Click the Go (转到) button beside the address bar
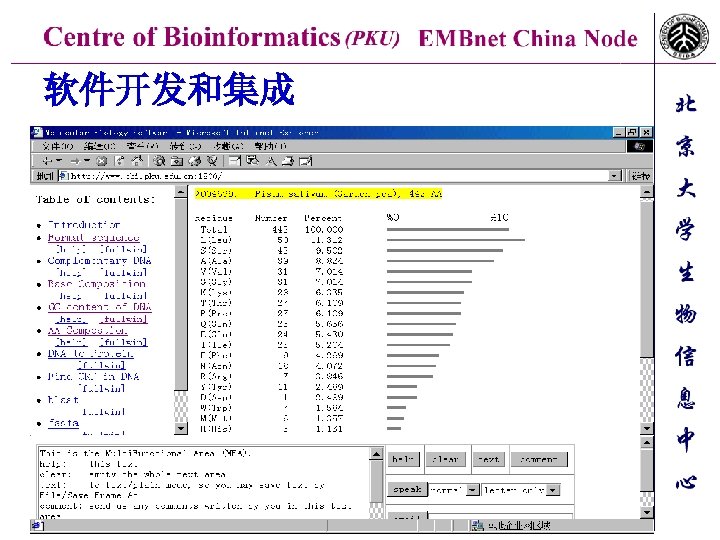The image size is (720, 540). [x=640, y=176]
